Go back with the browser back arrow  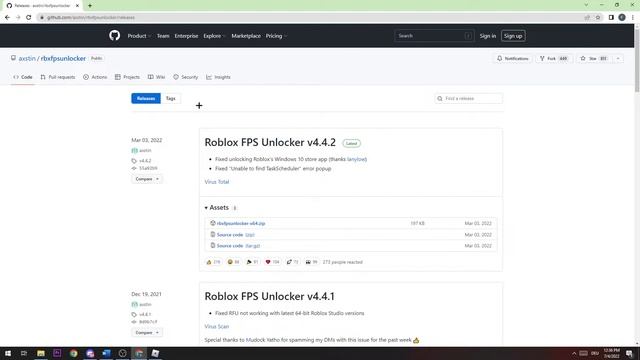pyautogui.click(x=7, y=18)
